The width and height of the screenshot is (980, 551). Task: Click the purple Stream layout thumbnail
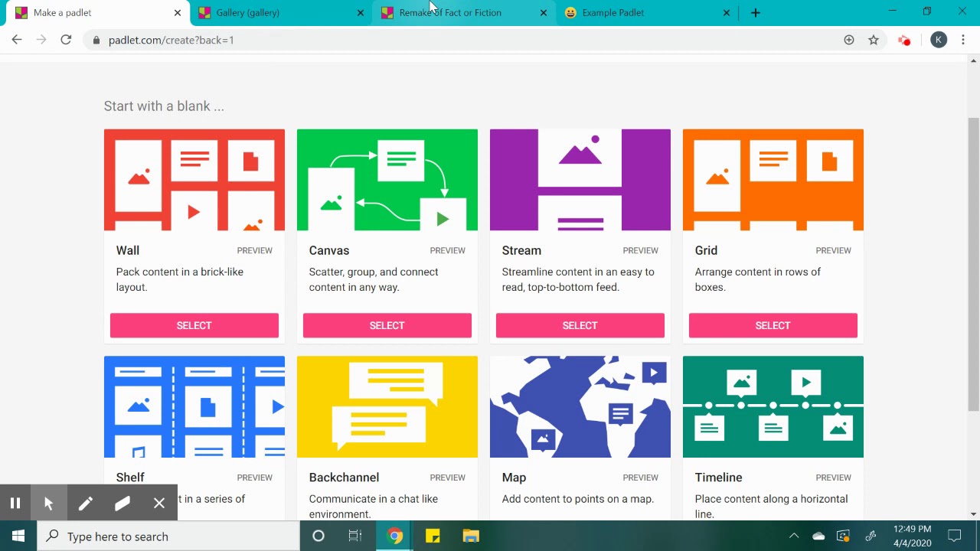[x=580, y=180]
